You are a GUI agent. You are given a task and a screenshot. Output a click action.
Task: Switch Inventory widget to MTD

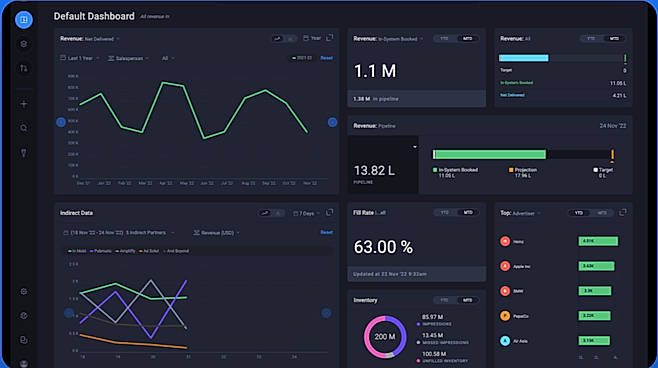(467, 300)
